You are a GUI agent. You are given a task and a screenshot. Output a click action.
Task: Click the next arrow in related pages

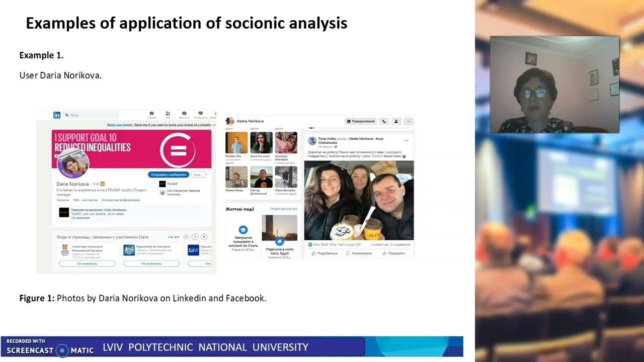coord(195,237)
